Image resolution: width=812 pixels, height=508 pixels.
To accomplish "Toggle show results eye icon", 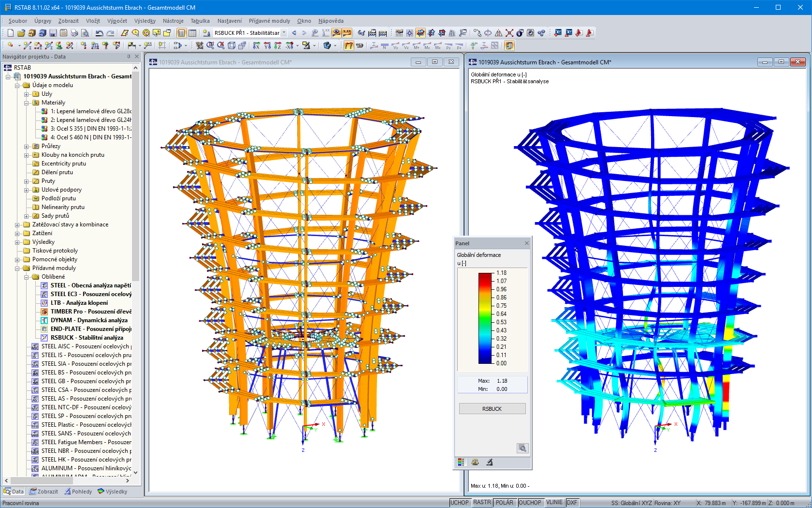I will point(336,33).
